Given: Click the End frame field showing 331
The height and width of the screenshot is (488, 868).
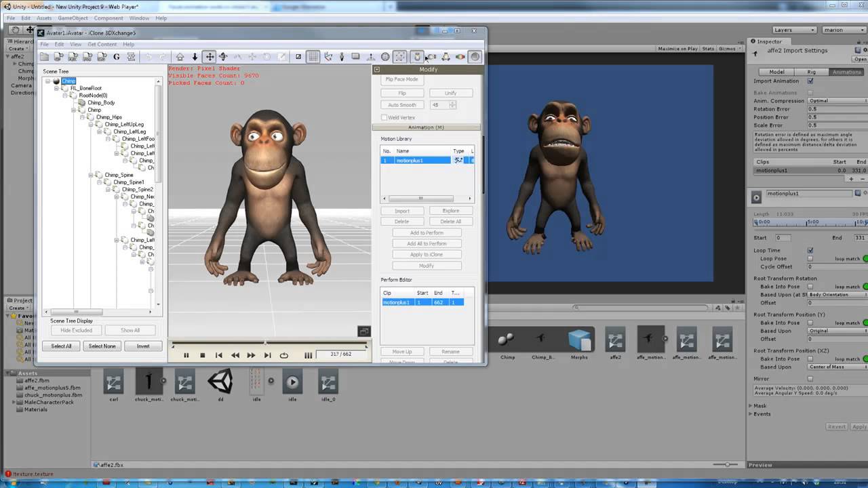Looking at the screenshot, I should [x=859, y=238].
